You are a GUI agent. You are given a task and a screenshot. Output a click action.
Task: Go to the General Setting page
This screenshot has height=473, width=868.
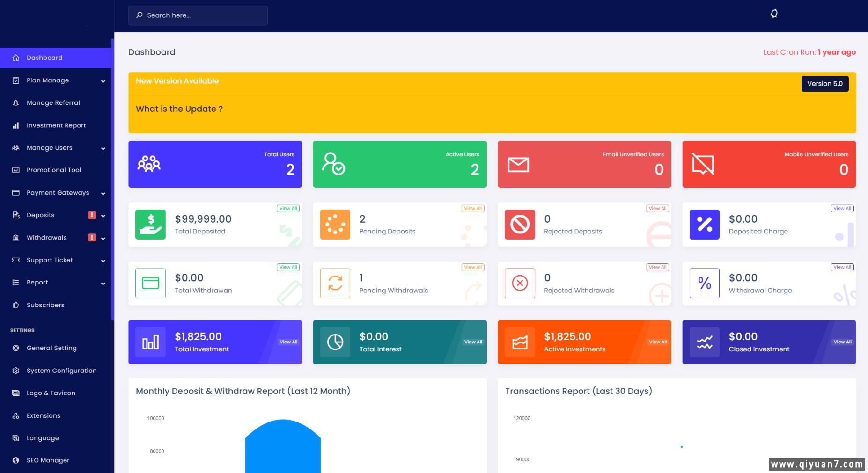[x=51, y=348]
